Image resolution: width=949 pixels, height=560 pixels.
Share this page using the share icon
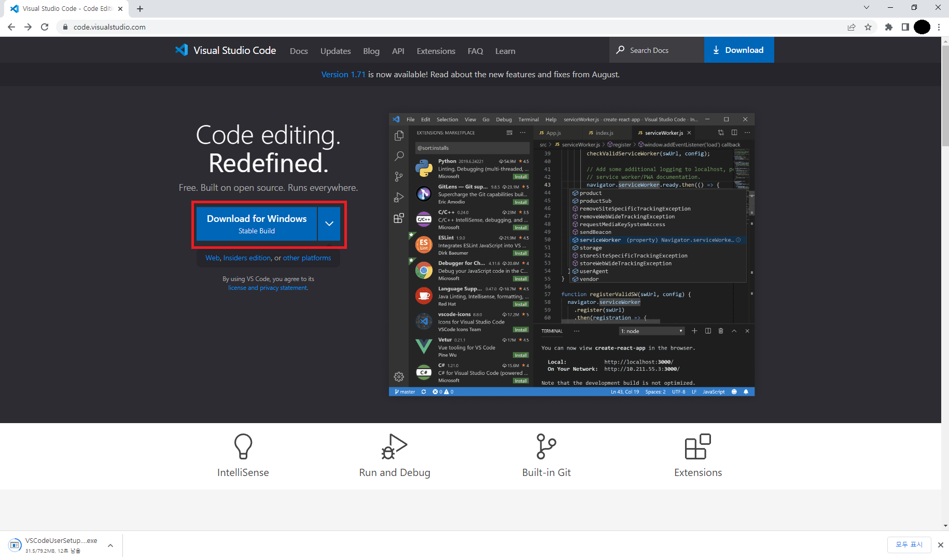point(852,27)
